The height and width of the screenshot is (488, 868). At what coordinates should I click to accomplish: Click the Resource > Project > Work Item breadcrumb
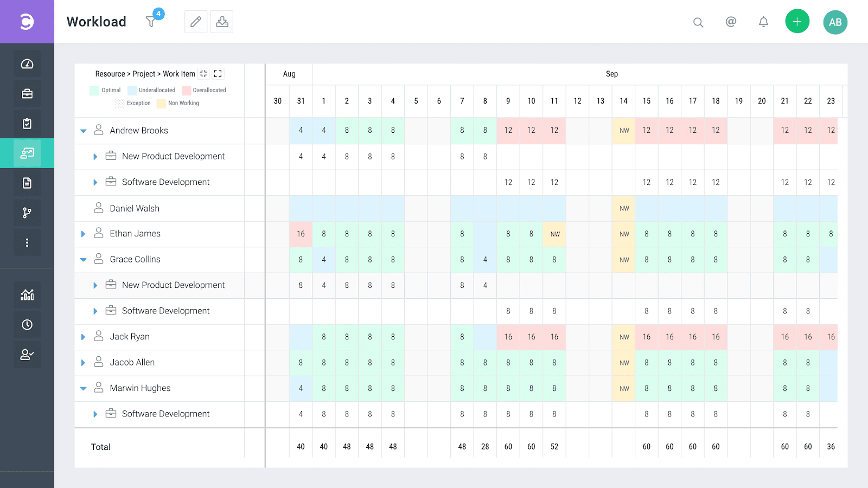coord(144,74)
